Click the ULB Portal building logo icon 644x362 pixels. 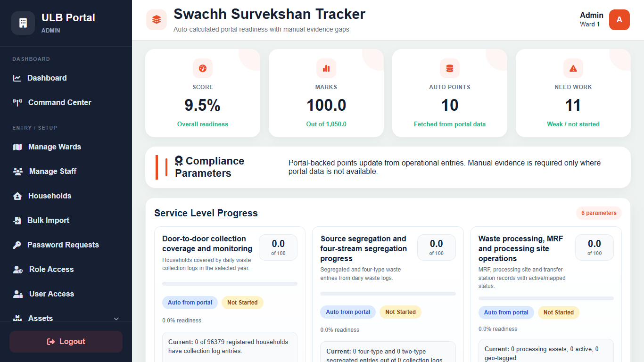tap(23, 23)
